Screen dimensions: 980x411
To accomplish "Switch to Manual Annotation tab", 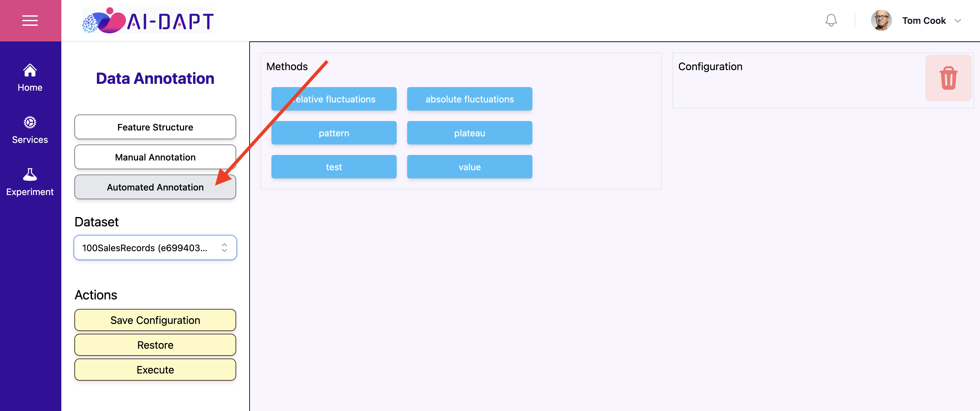I will tap(155, 157).
